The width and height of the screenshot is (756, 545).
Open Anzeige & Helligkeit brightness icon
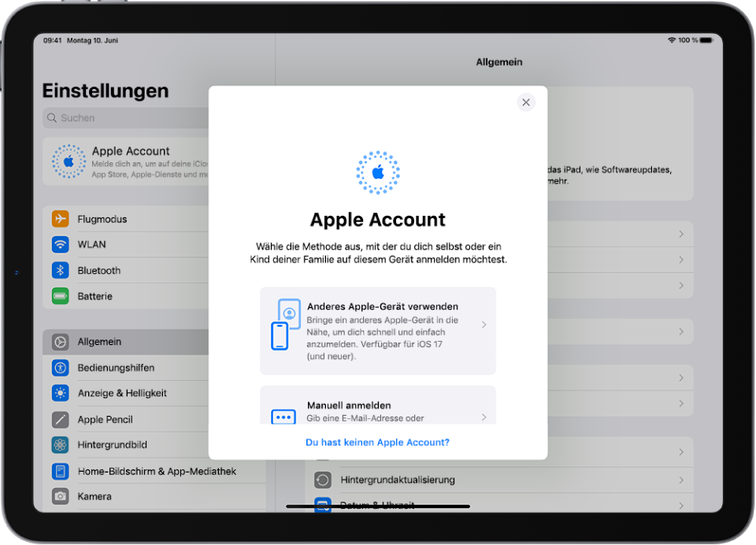61,393
